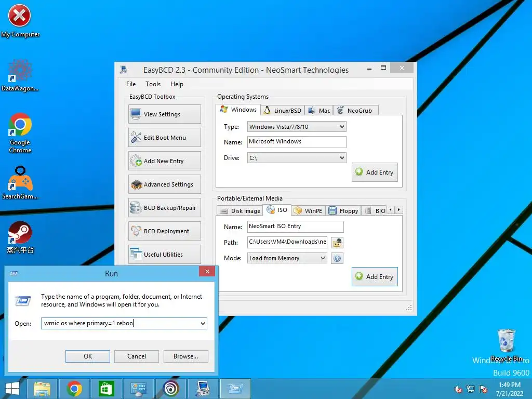Expand the Type dropdown Windows Vista/7/8/10
Screen dimensions: 532x399
297,127
